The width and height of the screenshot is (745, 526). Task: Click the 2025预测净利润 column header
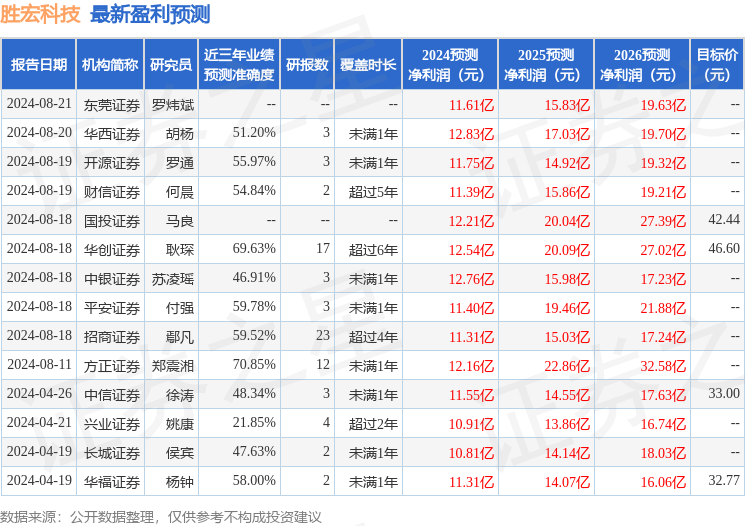(x=546, y=65)
